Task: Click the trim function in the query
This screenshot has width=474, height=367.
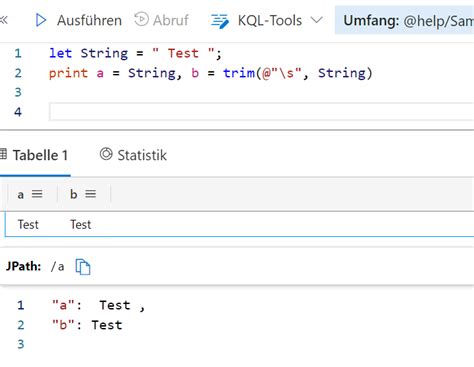Action: (239, 73)
